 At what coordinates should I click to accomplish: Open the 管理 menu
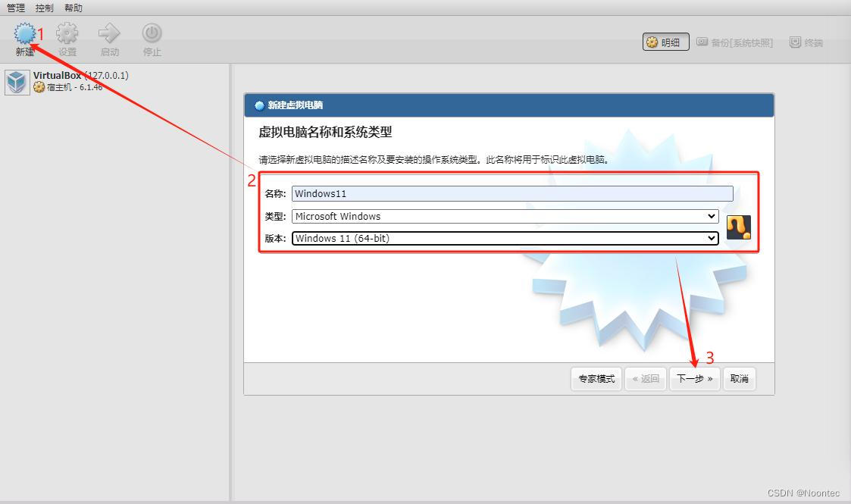pyautogui.click(x=16, y=8)
